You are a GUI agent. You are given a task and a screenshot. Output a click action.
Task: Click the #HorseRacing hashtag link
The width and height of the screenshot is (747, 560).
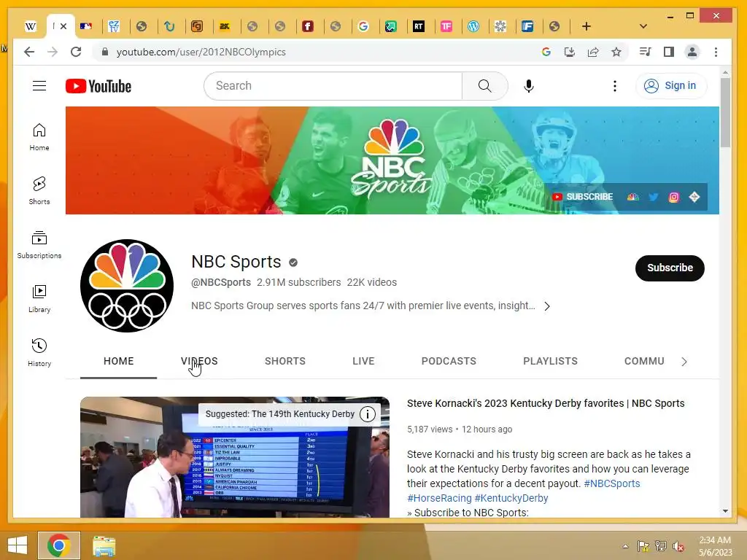[439, 498]
